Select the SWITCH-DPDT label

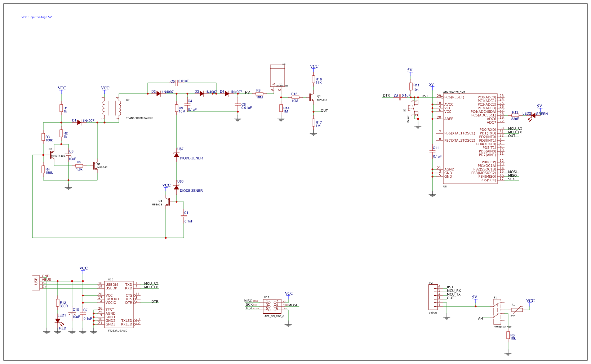502,327
